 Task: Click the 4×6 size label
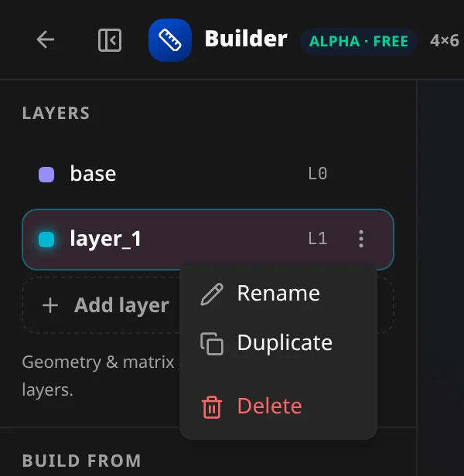[x=444, y=40]
